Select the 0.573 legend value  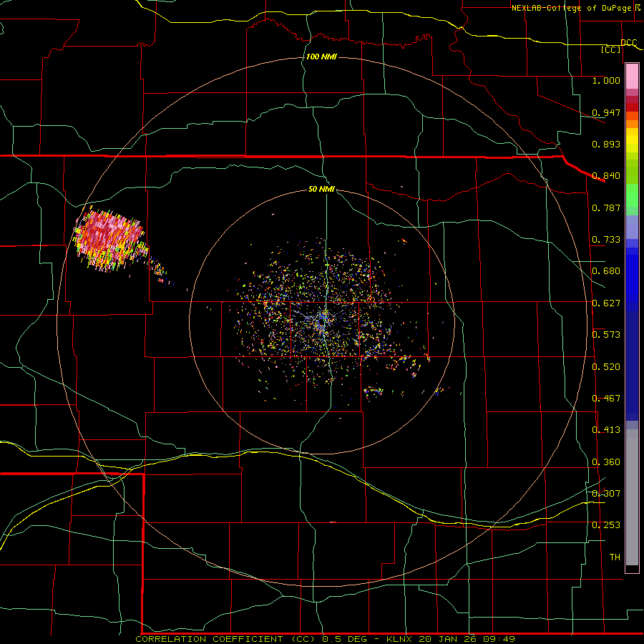[x=606, y=335]
